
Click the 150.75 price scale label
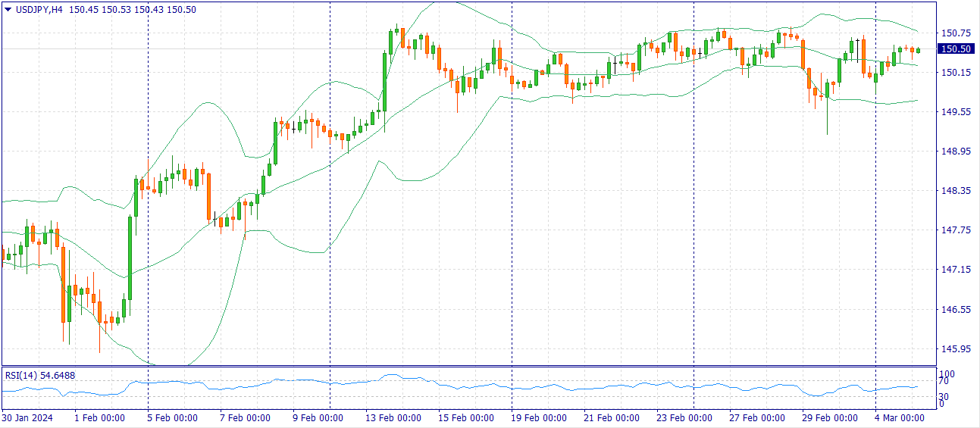tap(954, 33)
